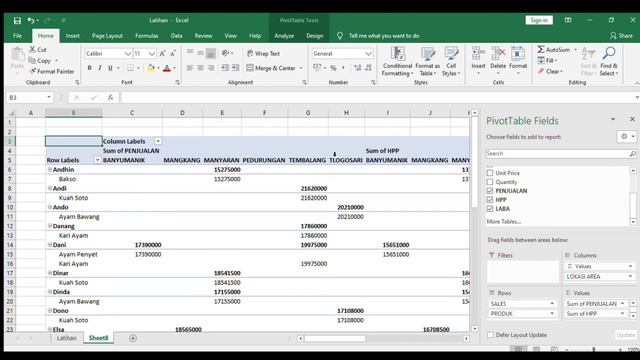Toggle Italic formatting
This screenshot has width=640, height=360.
(x=100, y=68)
